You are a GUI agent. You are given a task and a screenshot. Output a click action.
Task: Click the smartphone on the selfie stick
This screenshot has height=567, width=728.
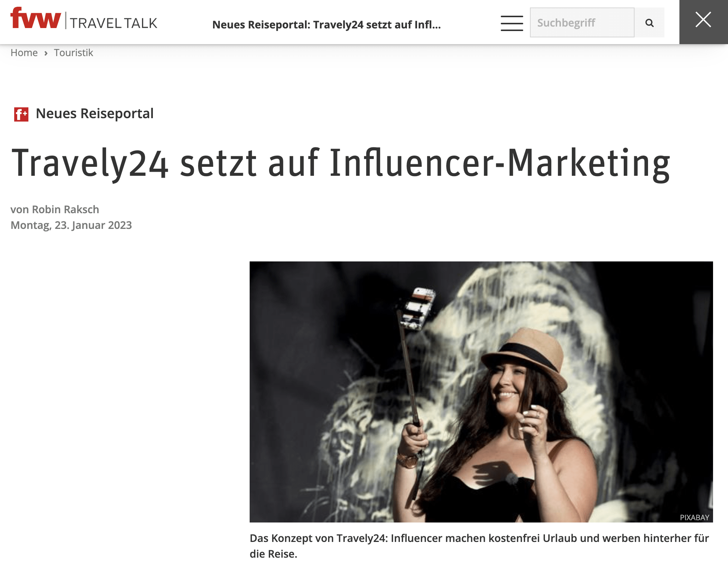pyautogui.click(x=417, y=309)
